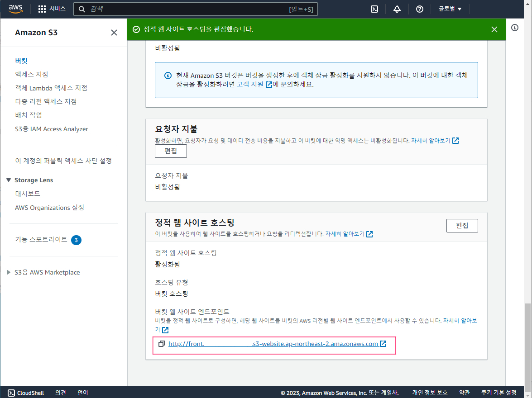This screenshot has width=532, height=398.
Task: Open 다중 리전 액세스 지점
Action: (46, 101)
